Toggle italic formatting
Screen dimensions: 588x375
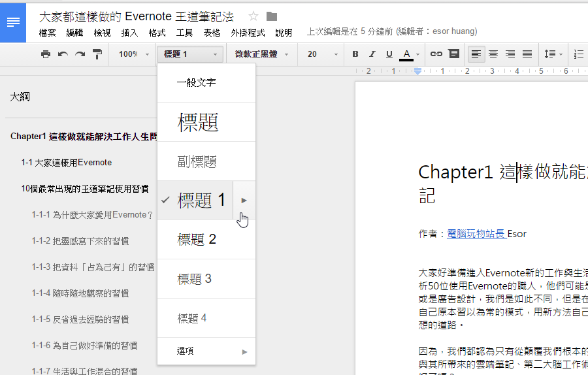click(x=372, y=54)
